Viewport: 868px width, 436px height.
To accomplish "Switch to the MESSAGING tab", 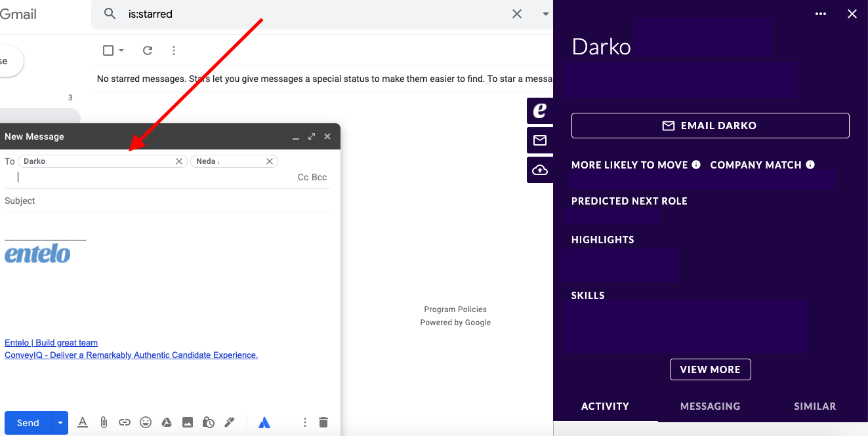I will point(711,406).
